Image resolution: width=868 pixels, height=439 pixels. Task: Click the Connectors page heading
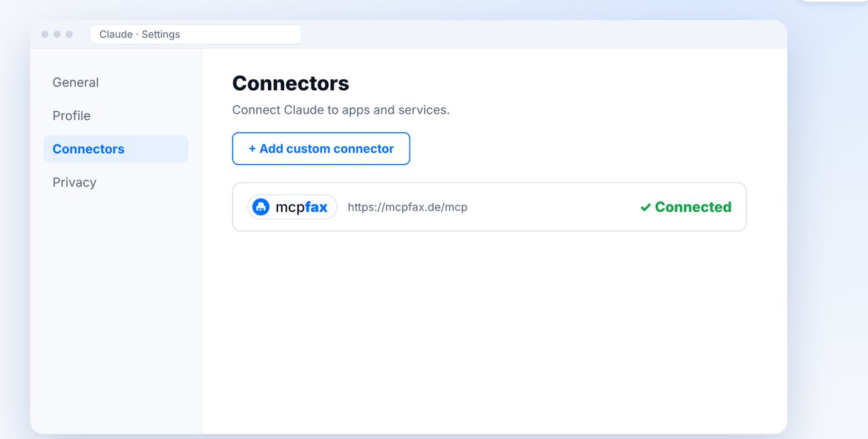(x=290, y=83)
